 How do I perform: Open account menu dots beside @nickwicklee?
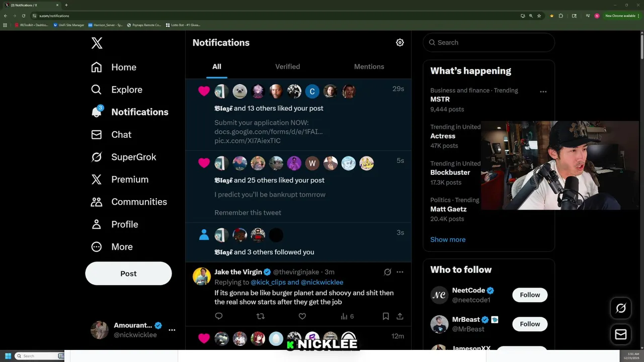(172, 330)
